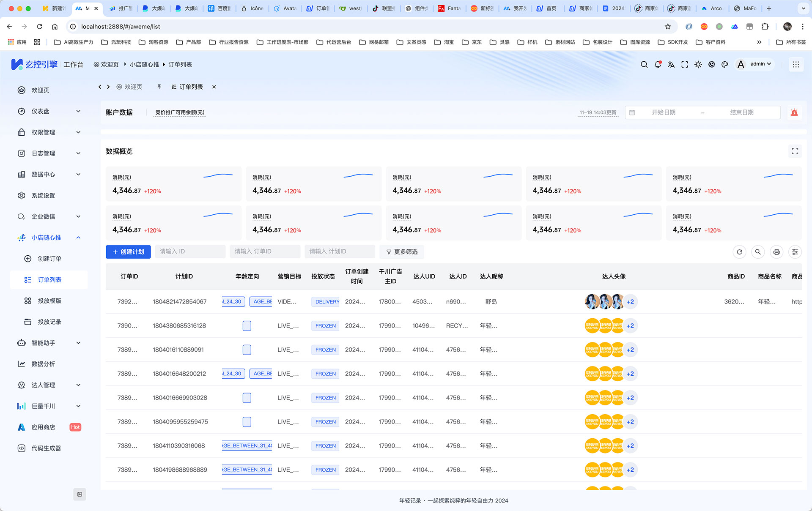This screenshot has height=511, width=812.
Task: Toggle age checkbox in row 1804095955259475
Action: click(x=247, y=422)
